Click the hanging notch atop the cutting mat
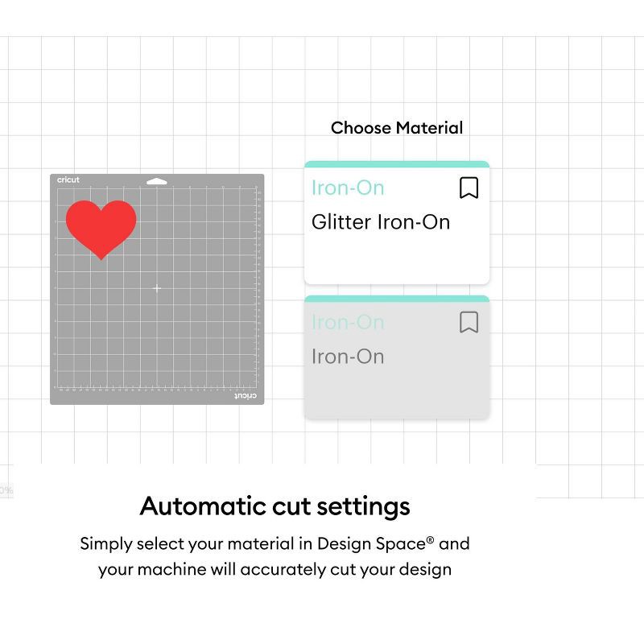Screen dimensions: 644x644 click(x=157, y=180)
